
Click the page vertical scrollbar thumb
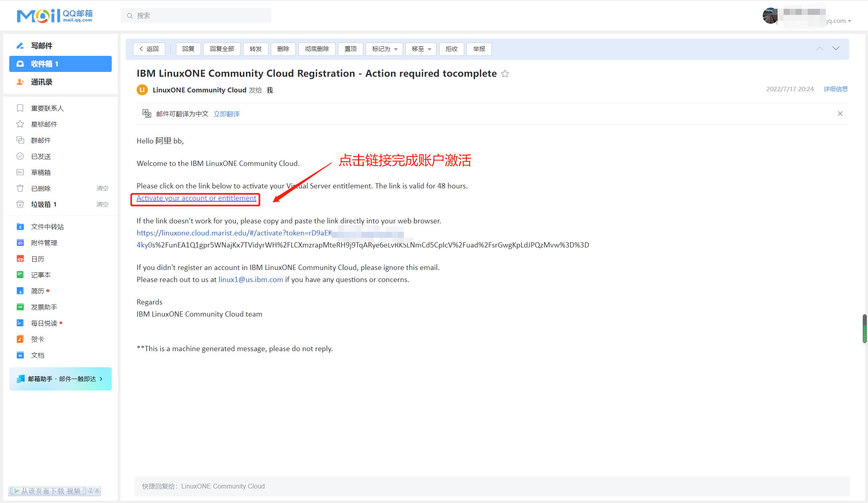(864, 329)
